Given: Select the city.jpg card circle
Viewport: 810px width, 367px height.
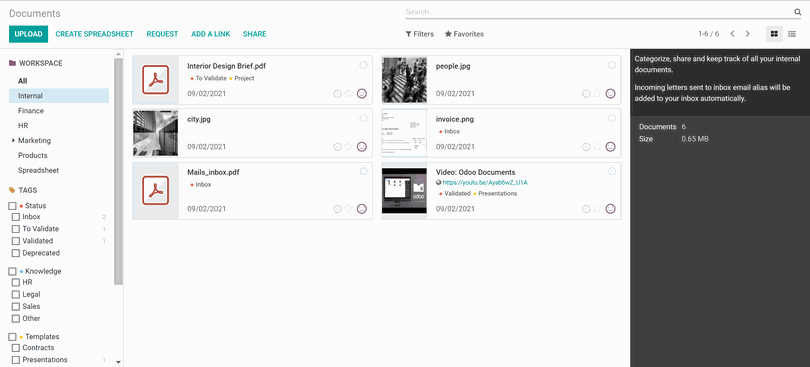Looking at the screenshot, I should click(363, 118).
